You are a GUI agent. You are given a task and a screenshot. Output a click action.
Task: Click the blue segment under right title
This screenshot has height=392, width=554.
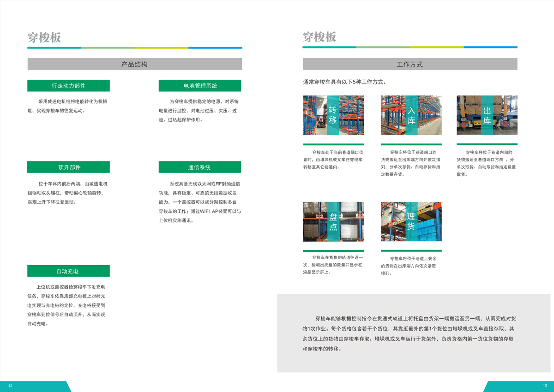click(x=490, y=47)
